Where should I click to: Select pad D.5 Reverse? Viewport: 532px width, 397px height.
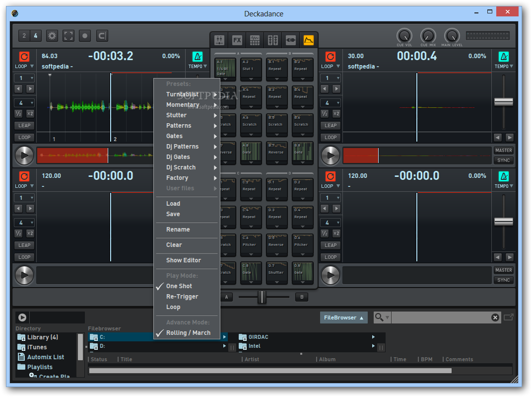click(x=277, y=245)
